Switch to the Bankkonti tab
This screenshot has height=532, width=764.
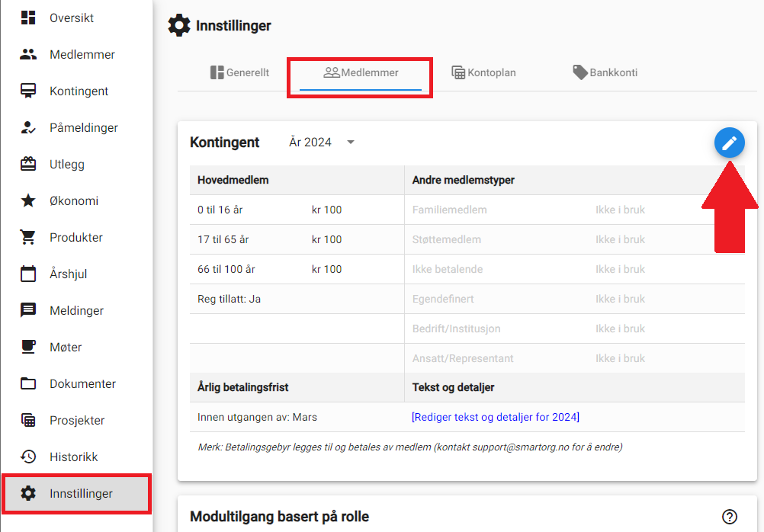tap(605, 72)
